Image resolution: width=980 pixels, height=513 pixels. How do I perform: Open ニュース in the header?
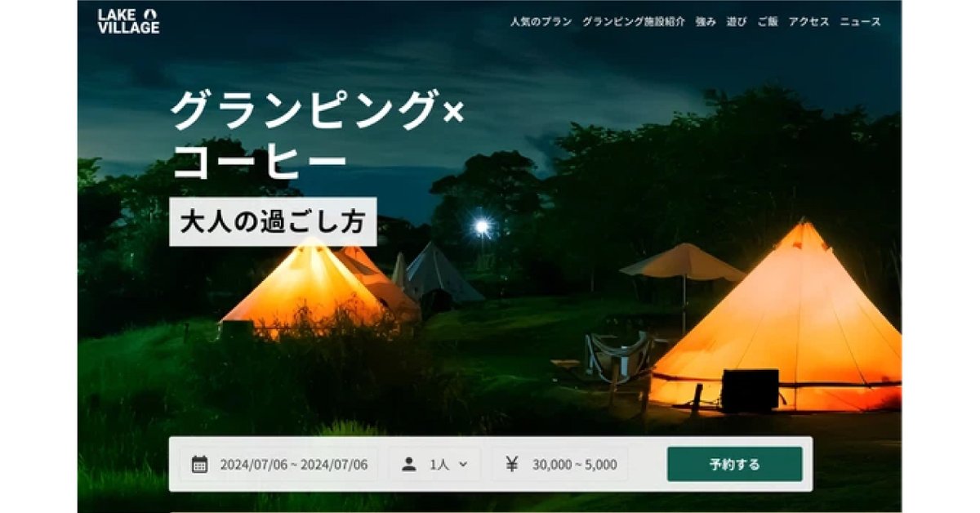click(861, 22)
